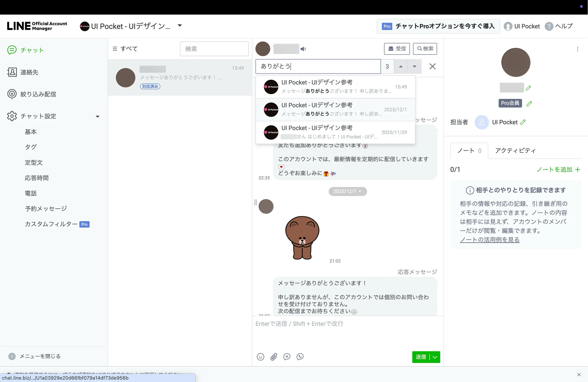Focus the 検索 chat list search field
Image resolution: width=588 pixels, height=382 pixels.
[x=214, y=49]
